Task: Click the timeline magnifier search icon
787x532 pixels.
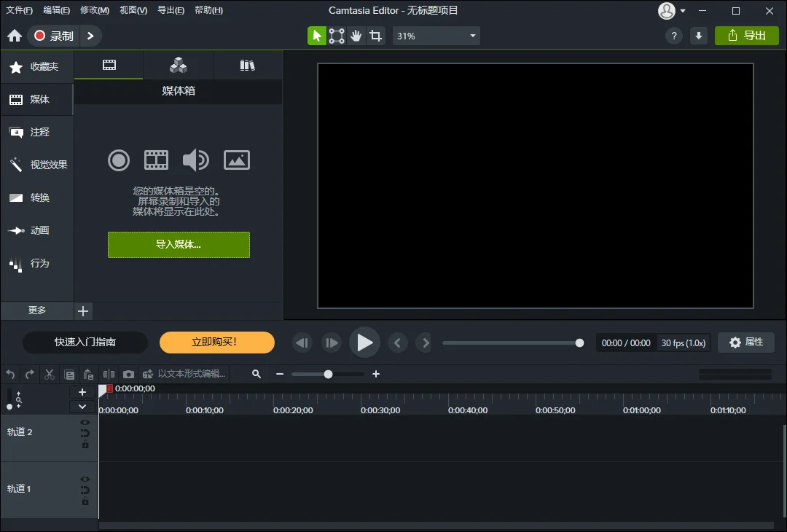Action: pyautogui.click(x=257, y=374)
